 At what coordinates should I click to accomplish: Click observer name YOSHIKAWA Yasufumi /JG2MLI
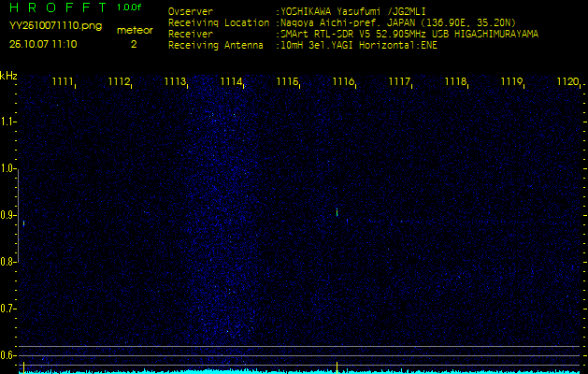pos(352,11)
